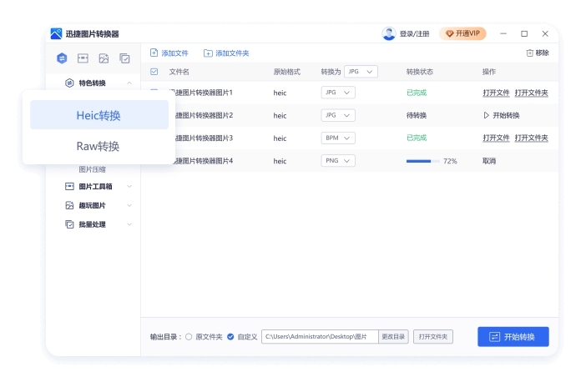
Task: Click the blue 开始转换 button at bottom right
Action: 513,337
